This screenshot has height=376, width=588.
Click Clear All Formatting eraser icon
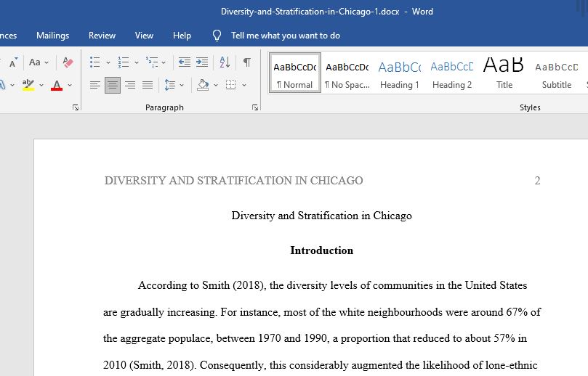point(68,62)
